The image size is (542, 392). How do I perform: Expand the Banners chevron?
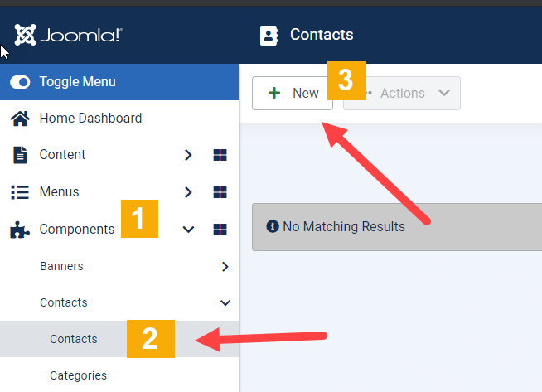[225, 267]
